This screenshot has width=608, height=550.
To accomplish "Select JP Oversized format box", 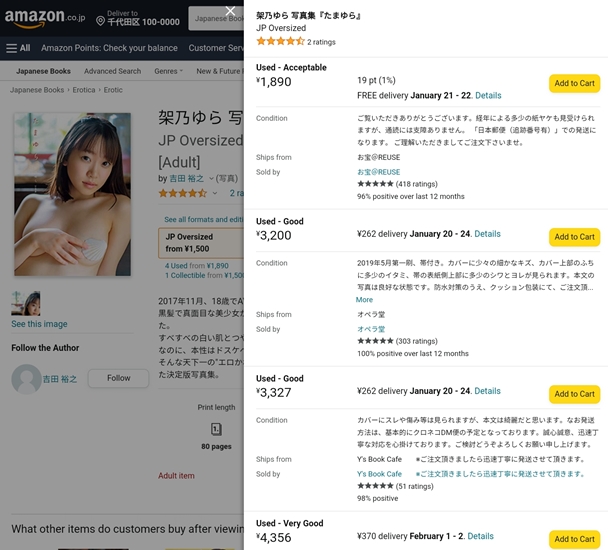I will 201,243.
